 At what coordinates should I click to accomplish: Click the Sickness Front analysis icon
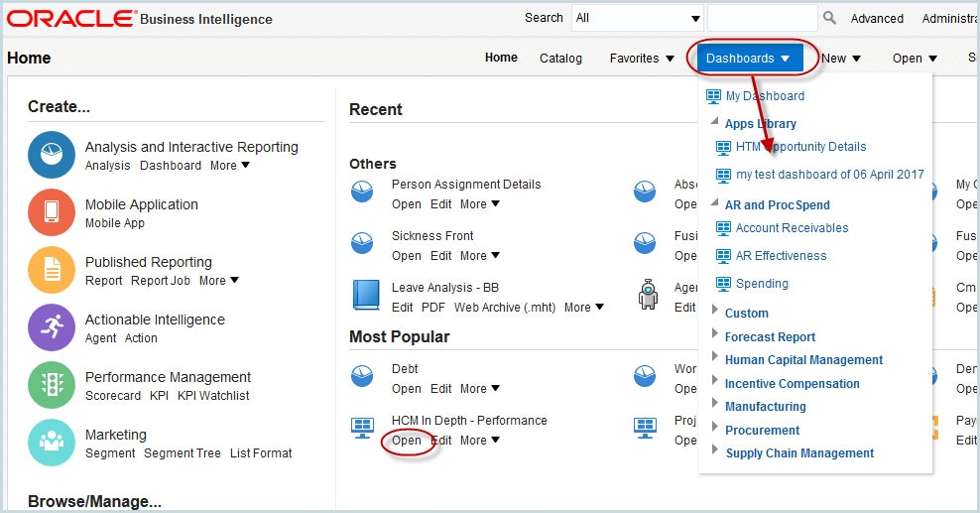pyautogui.click(x=362, y=243)
